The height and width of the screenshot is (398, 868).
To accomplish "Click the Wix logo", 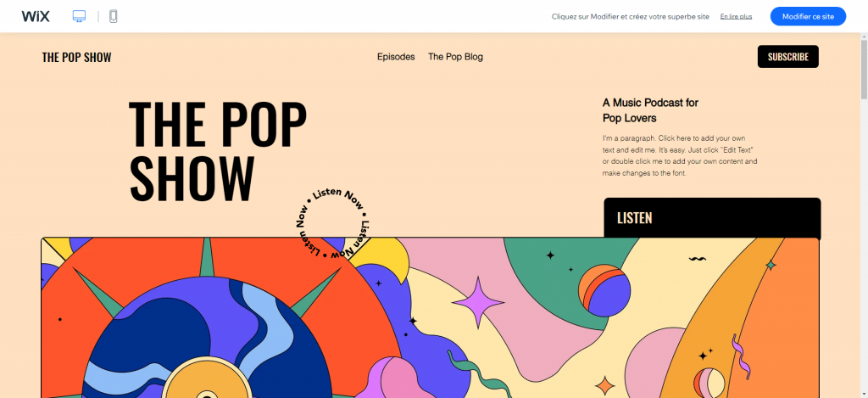I will tap(36, 17).
